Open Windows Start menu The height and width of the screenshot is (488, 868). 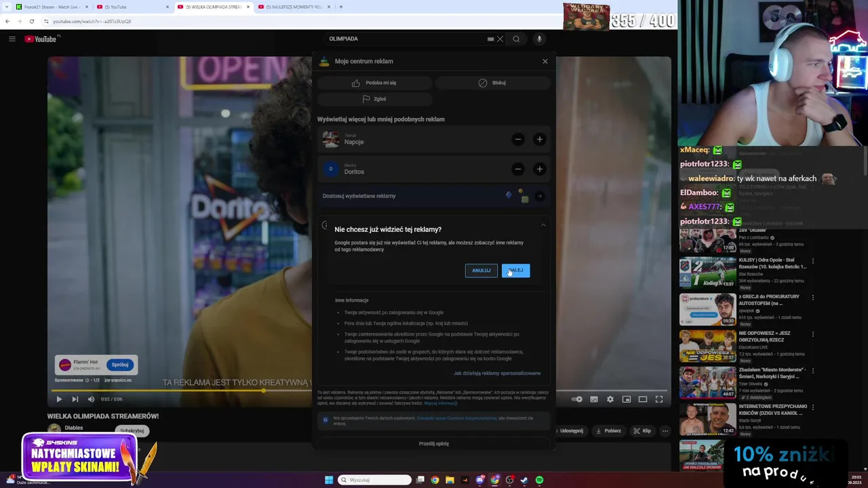tap(329, 480)
